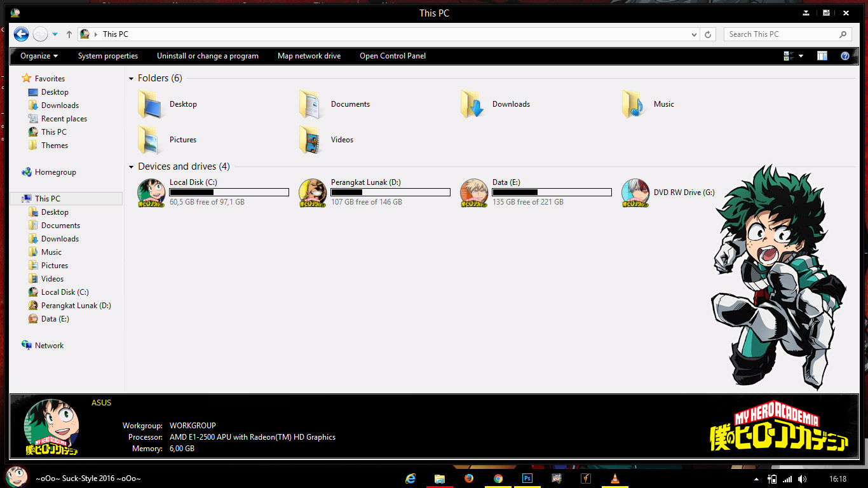Select Desktop under Favorites
868x488 pixels.
pos(55,92)
